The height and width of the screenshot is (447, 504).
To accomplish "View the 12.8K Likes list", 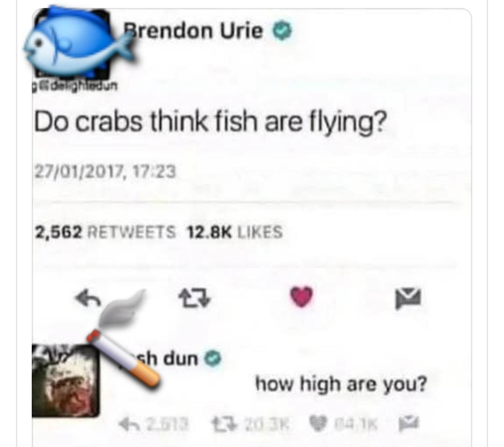I will pos(235,232).
